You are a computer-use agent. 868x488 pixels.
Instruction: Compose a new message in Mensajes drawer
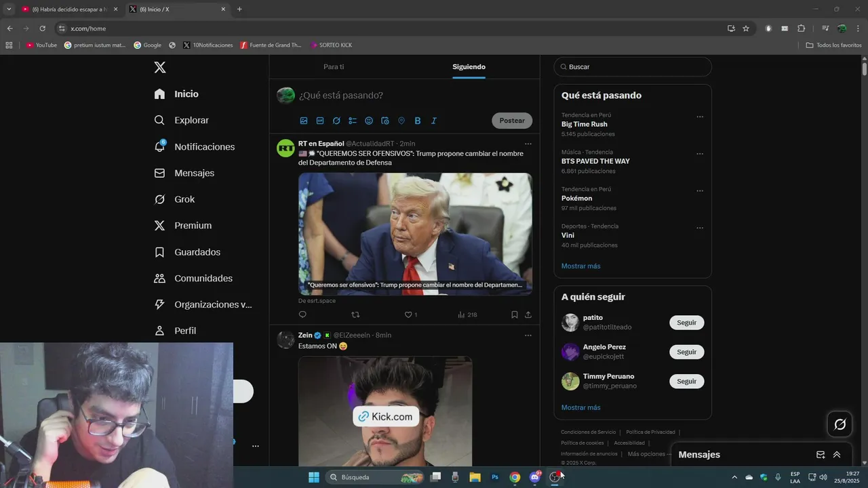pos(821,455)
